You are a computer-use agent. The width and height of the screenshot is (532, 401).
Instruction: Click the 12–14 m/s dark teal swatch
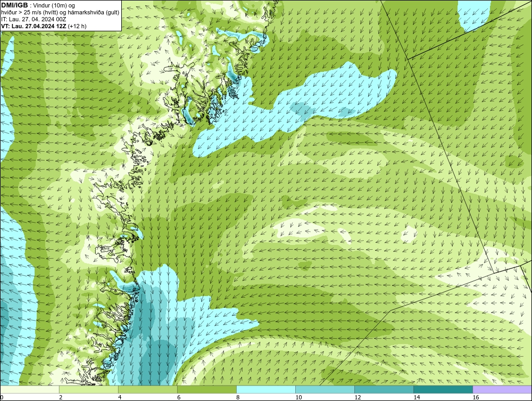384,389
